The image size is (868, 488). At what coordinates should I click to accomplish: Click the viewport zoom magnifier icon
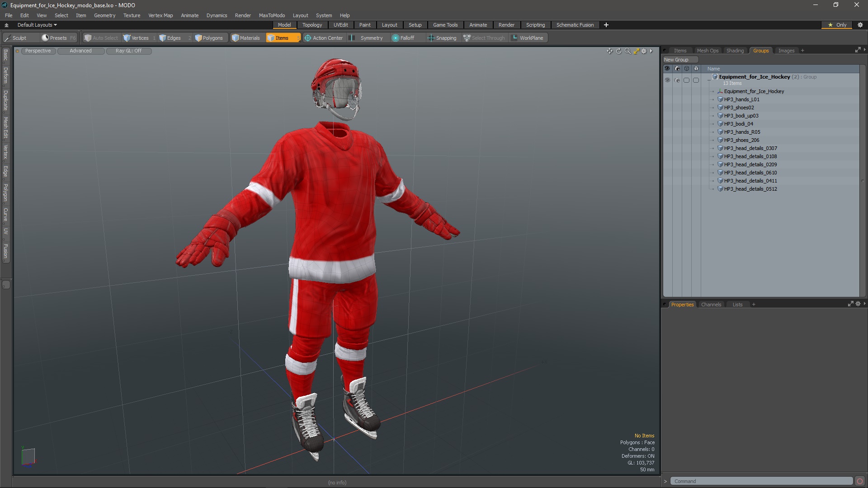[x=627, y=51]
